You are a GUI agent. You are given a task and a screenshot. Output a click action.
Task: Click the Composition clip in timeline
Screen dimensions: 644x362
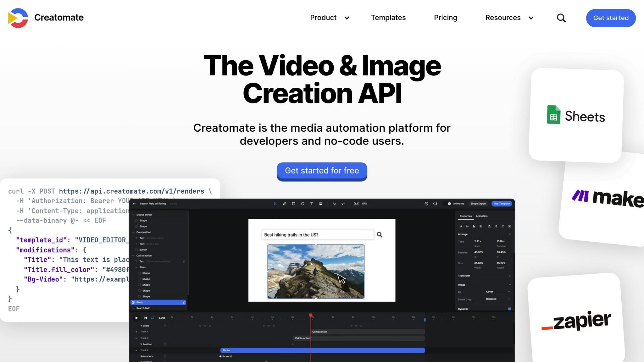coord(368,332)
